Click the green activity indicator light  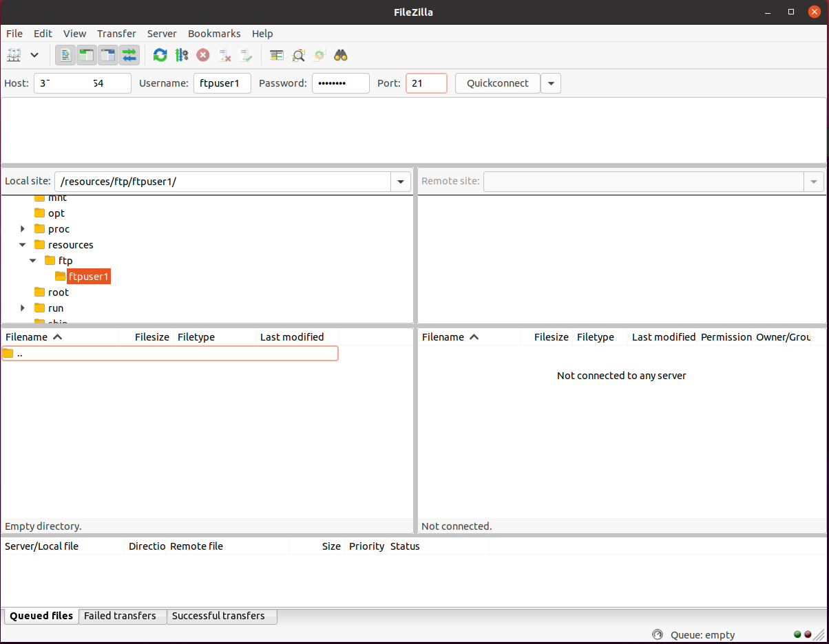pyautogui.click(x=797, y=634)
